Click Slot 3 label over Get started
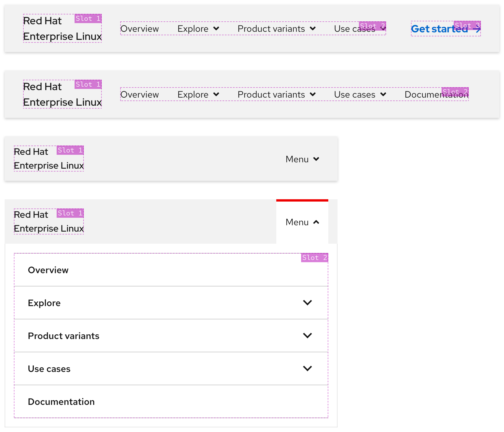This screenshot has width=504, height=432. (x=467, y=25)
